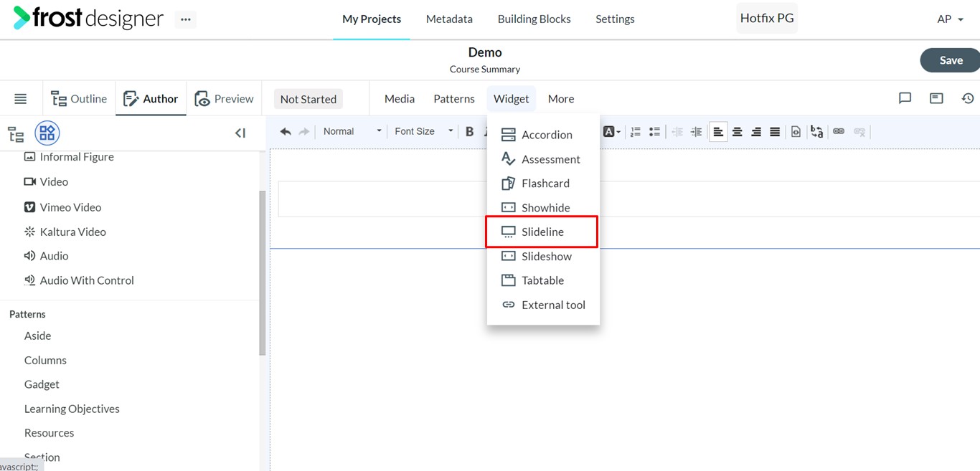Image resolution: width=980 pixels, height=471 pixels.
Task: Select the Aside pattern
Action: coord(38,336)
